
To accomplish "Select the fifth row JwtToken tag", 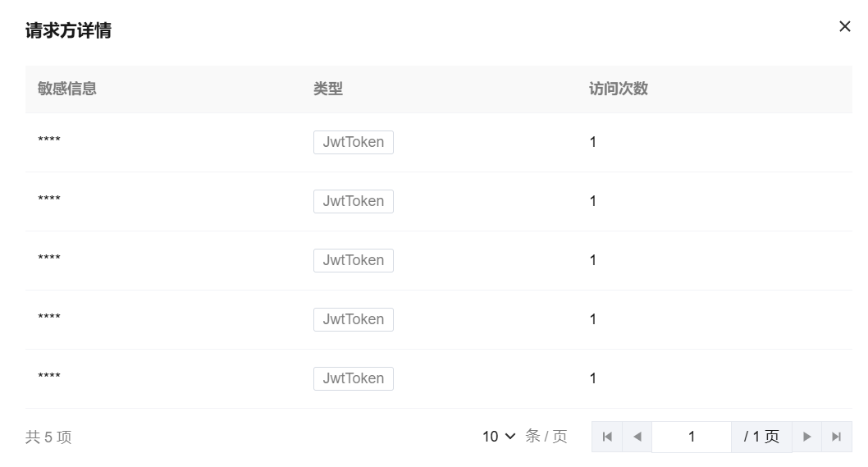I will (353, 378).
